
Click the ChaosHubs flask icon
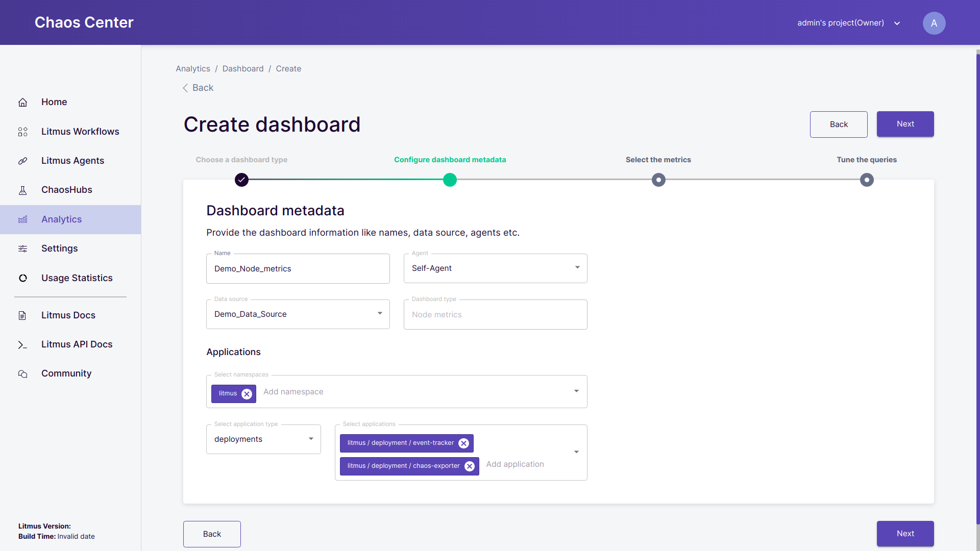22,190
